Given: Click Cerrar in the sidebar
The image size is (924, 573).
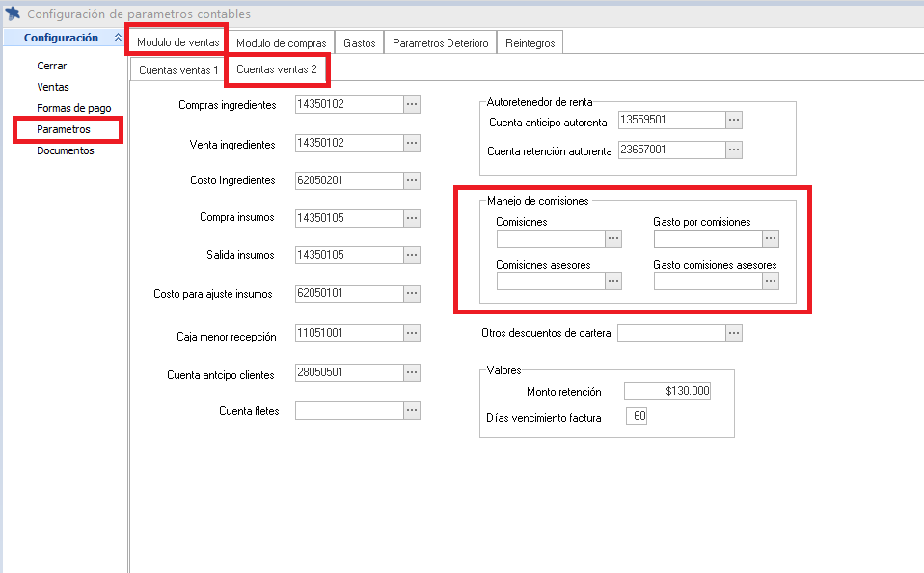Looking at the screenshot, I should [52, 66].
